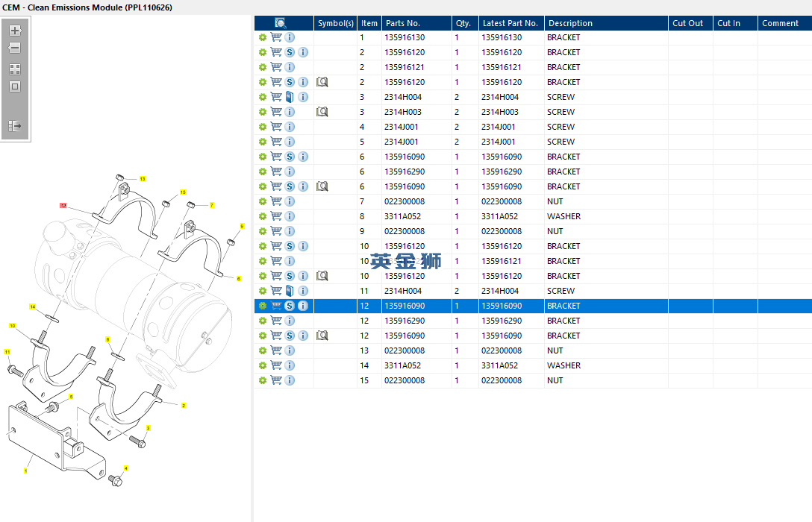Screen dimensions: 812x522
Task: Open symbol magnifier icon in item 10 row
Action: (x=322, y=276)
